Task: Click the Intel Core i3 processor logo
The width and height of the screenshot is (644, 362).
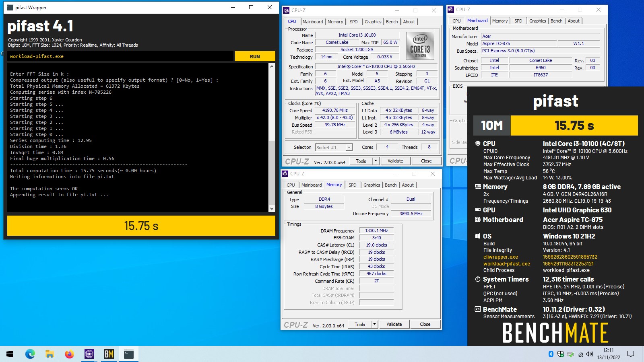Action: [x=420, y=46]
